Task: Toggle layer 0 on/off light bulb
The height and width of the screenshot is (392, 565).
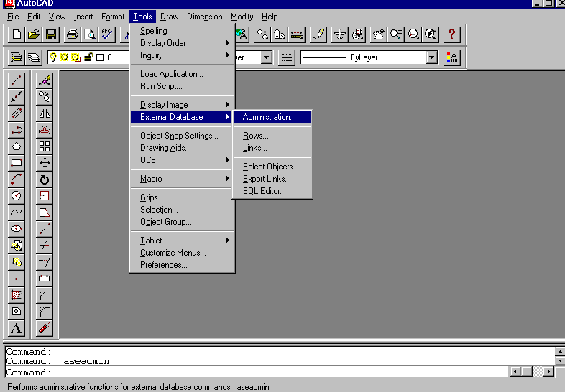Action: [53, 57]
